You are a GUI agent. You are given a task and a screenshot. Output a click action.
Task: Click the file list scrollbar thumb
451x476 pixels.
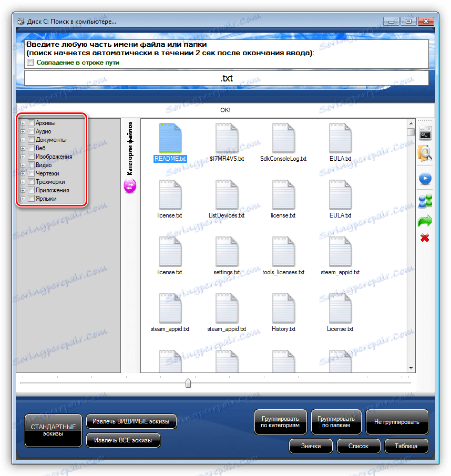tap(411, 132)
